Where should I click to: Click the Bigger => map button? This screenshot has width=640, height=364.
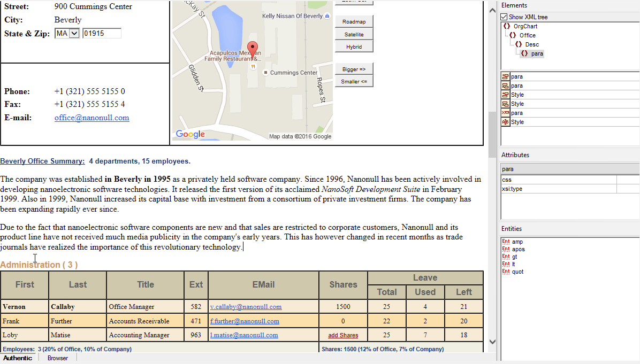pos(354,69)
